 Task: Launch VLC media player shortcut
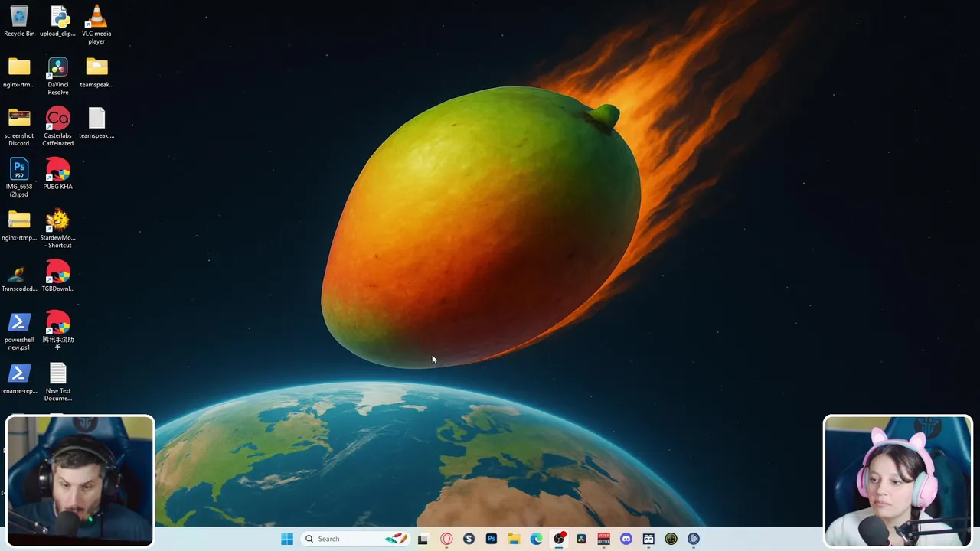coord(96,24)
